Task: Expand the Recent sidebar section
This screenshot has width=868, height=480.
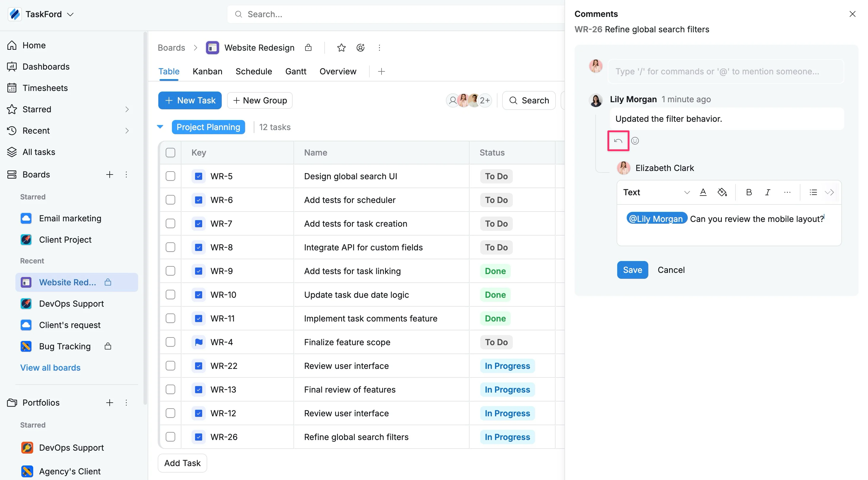Action: pos(127,131)
